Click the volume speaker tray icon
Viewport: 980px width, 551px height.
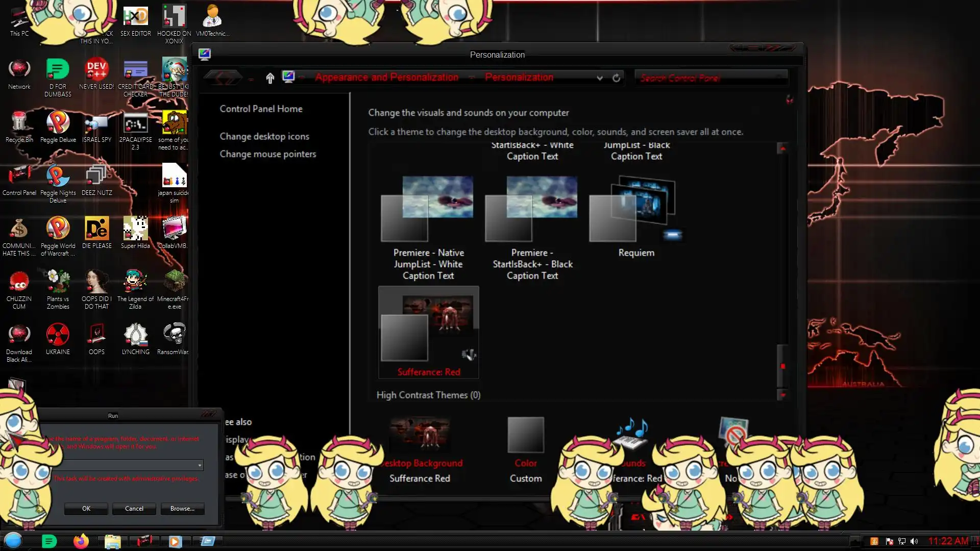[914, 541]
